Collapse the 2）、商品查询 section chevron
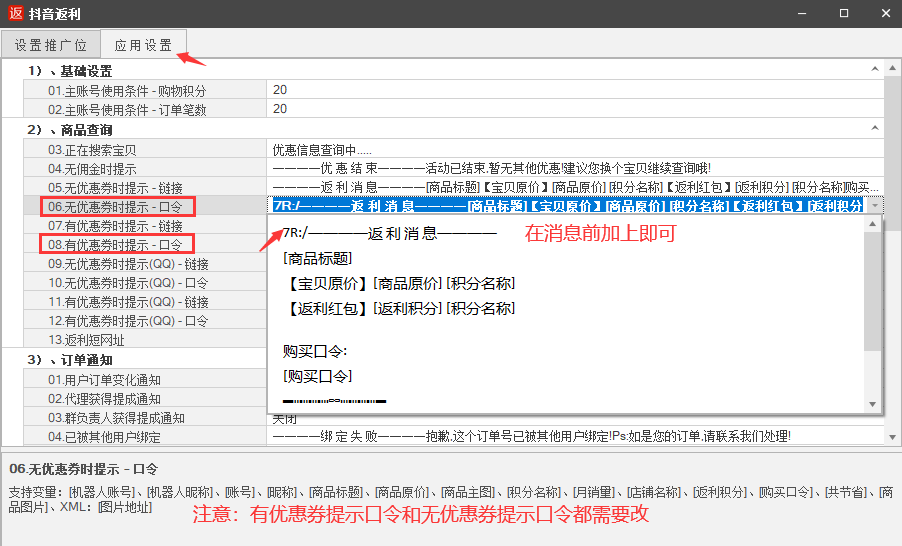 click(875, 128)
